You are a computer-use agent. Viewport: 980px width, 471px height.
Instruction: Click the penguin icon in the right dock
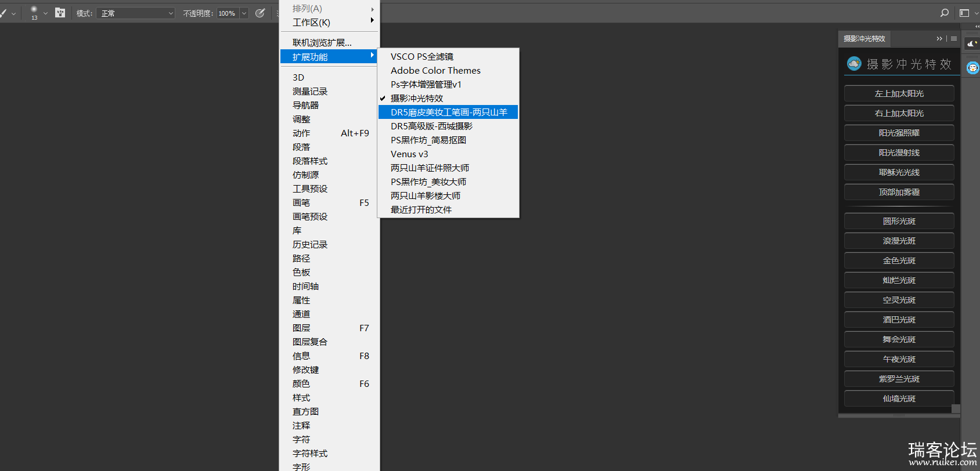972,68
